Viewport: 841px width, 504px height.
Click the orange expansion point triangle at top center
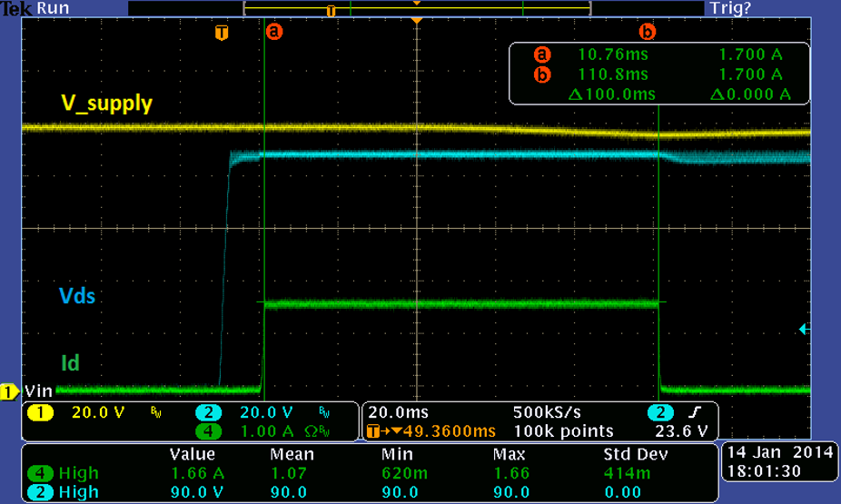coord(417,20)
